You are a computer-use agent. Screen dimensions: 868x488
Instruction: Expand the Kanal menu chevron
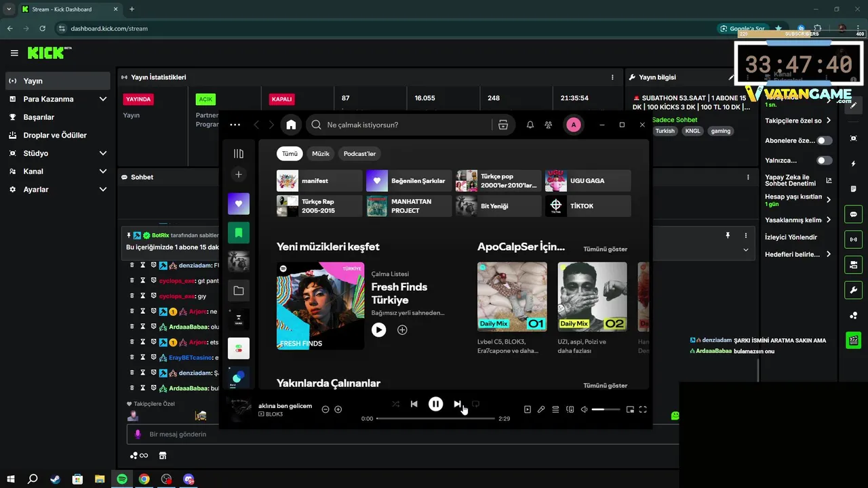click(x=103, y=171)
